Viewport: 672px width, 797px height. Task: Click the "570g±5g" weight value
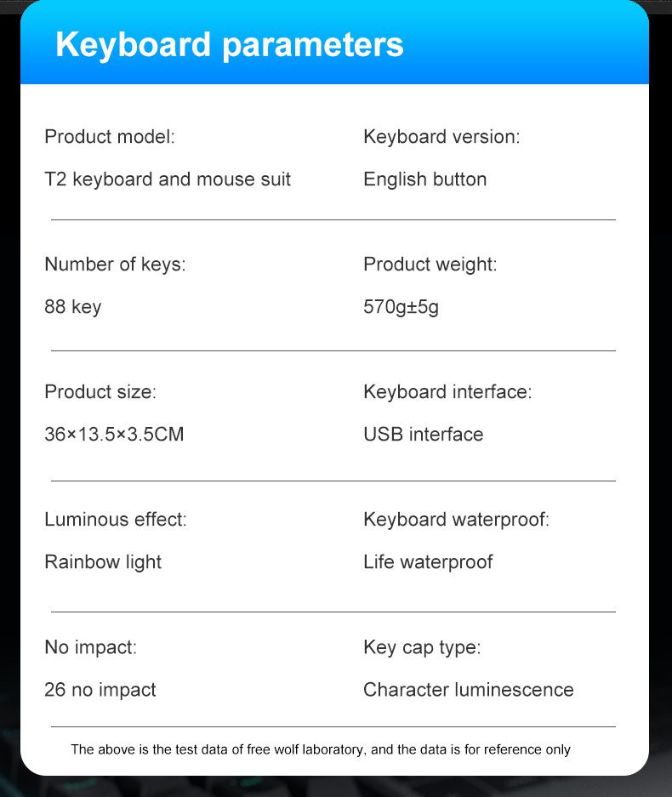401,307
